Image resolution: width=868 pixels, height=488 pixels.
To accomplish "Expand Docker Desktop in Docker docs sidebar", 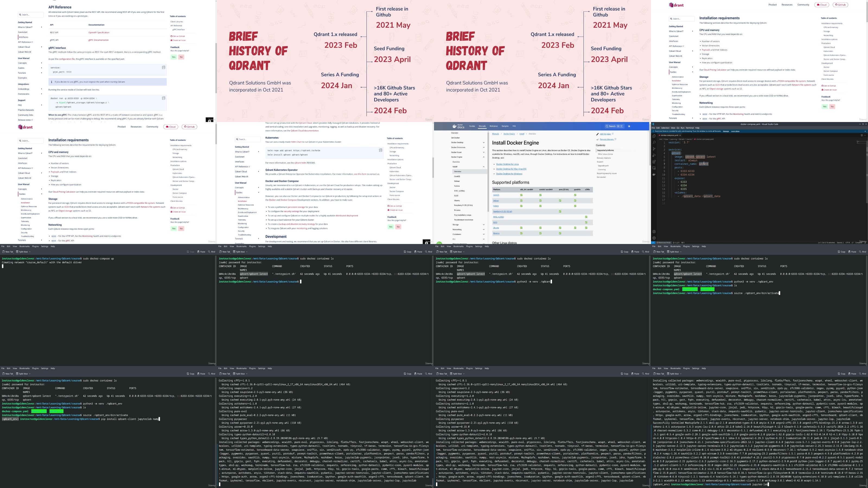I will click(x=484, y=142).
